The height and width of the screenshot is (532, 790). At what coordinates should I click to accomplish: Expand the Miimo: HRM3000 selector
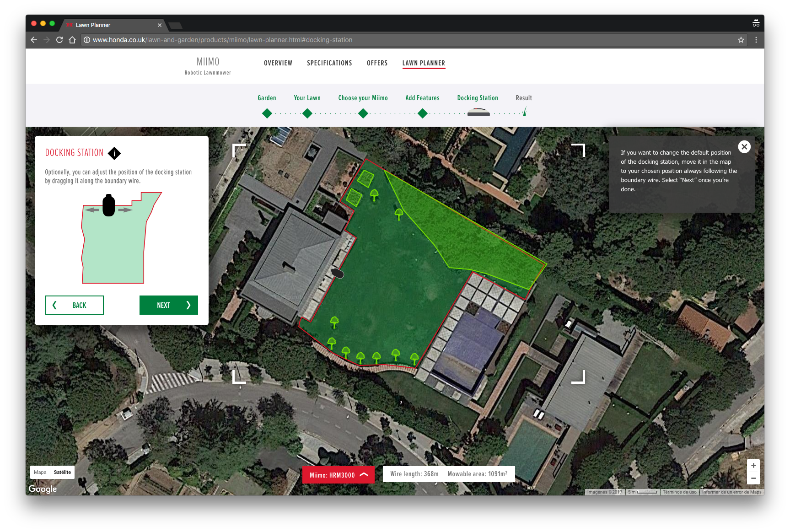pos(339,475)
